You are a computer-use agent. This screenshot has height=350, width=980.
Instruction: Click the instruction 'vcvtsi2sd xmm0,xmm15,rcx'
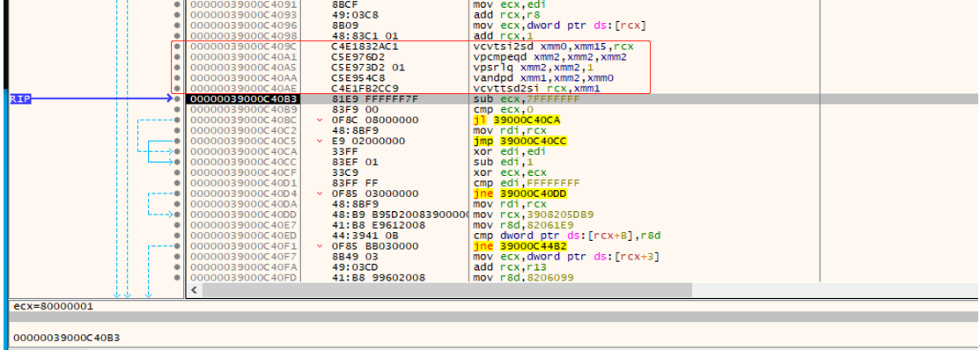[553, 46]
